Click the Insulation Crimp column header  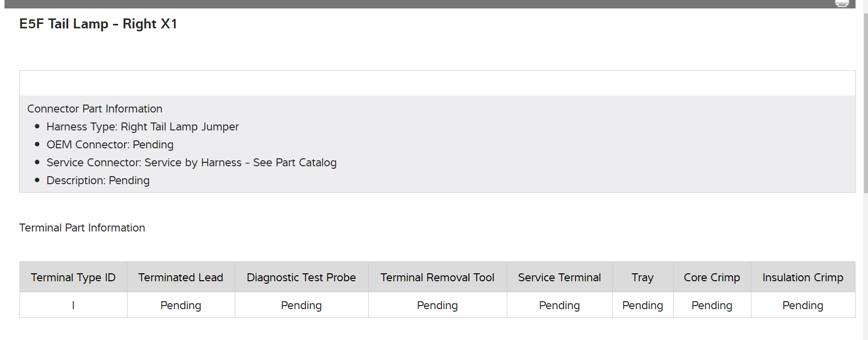pos(803,277)
